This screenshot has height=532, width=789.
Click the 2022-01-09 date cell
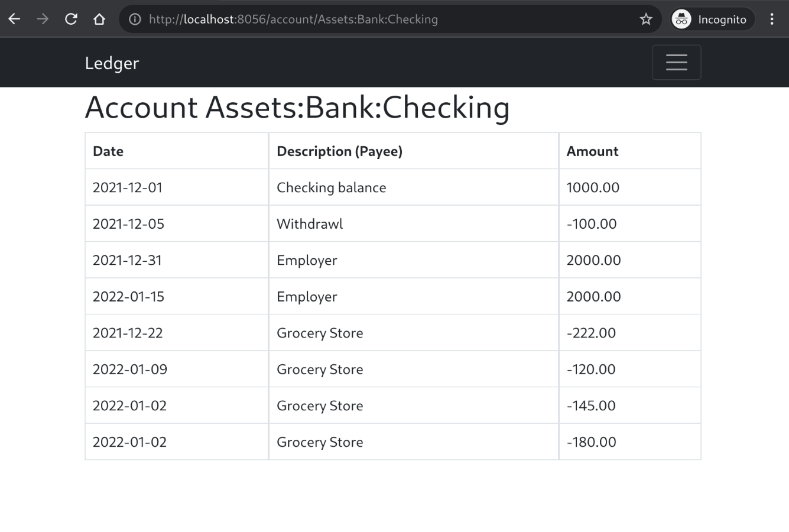[130, 369]
